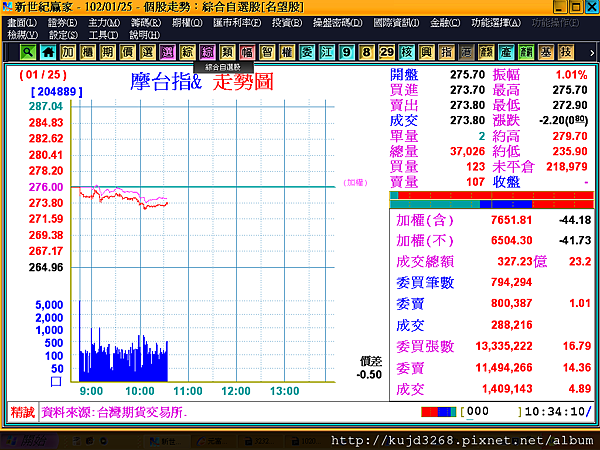Open the 畫面(L) menu
This screenshot has width=600, height=450.
(22, 23)
